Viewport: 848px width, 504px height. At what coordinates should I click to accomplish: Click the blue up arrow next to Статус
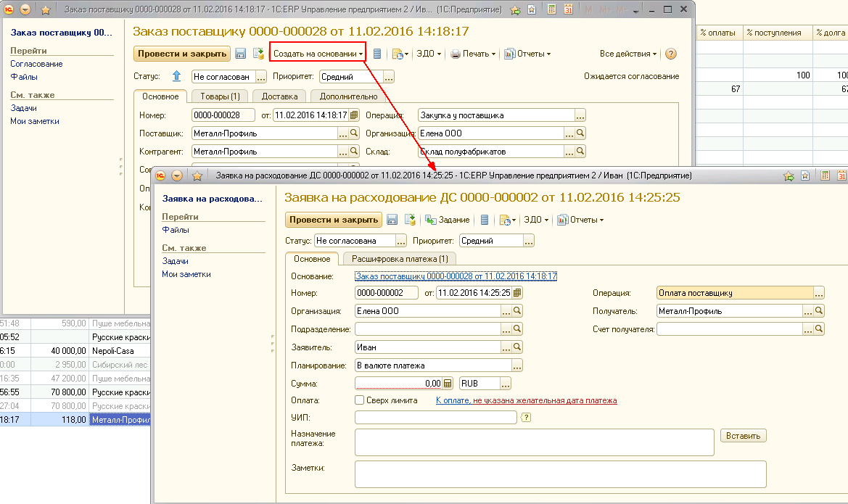(176, 76)
